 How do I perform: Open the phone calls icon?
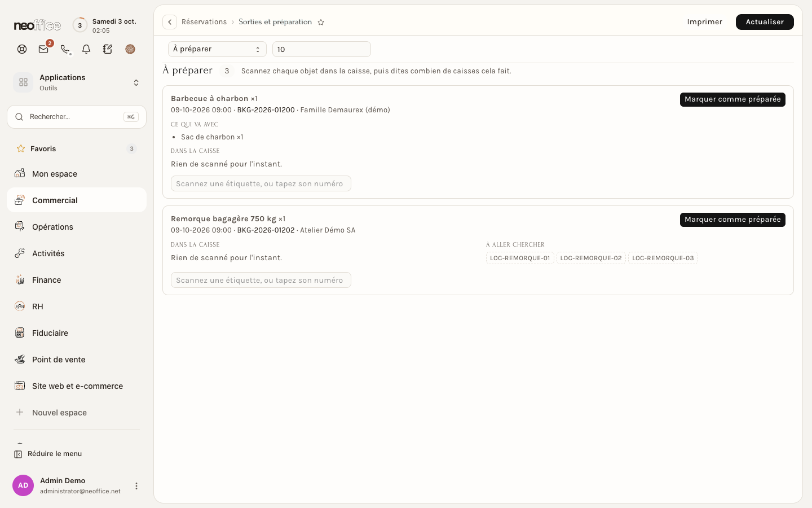[65, 49]
